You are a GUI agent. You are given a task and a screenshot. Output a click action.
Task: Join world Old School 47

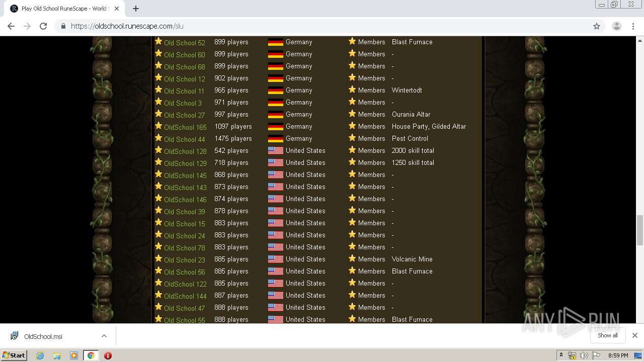[x=184, y=308]
